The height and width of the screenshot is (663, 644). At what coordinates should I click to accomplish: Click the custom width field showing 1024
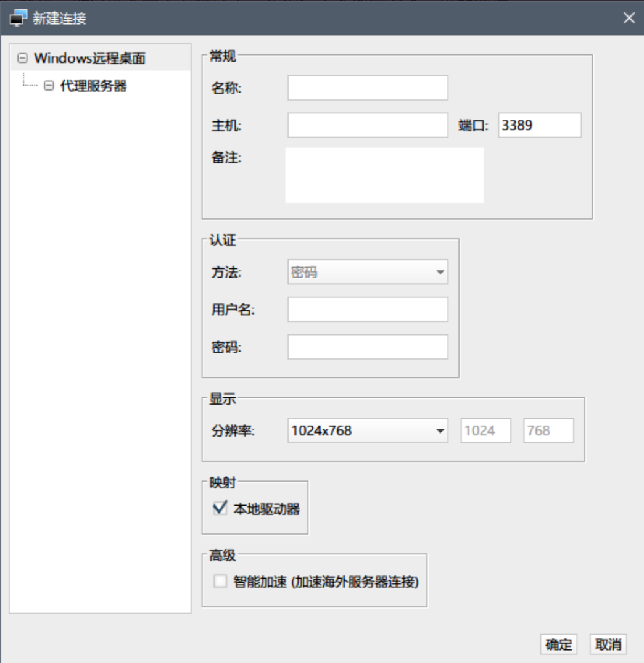486,430
